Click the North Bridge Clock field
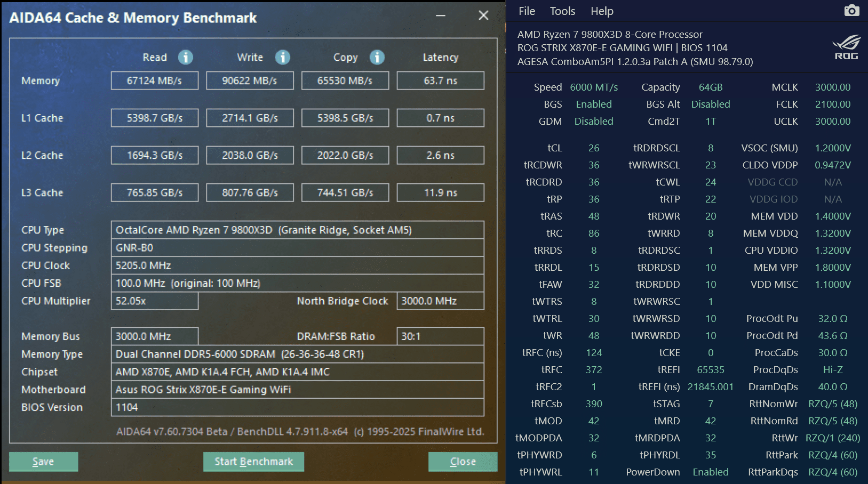The image size is (868, 484). point(441,301)
